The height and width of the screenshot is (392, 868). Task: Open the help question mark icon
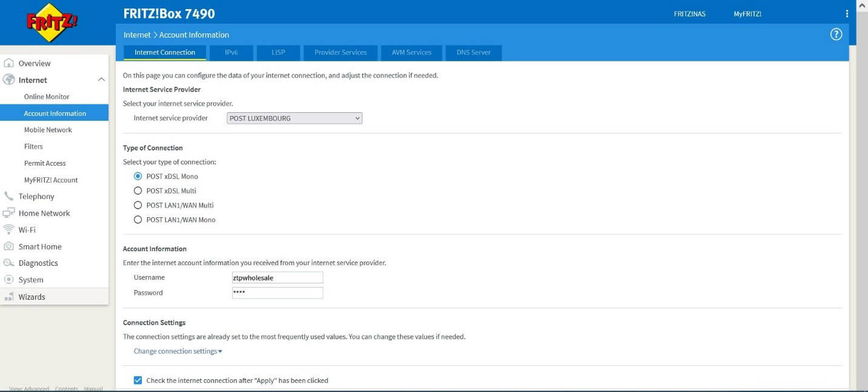click(x=836, y=35)
